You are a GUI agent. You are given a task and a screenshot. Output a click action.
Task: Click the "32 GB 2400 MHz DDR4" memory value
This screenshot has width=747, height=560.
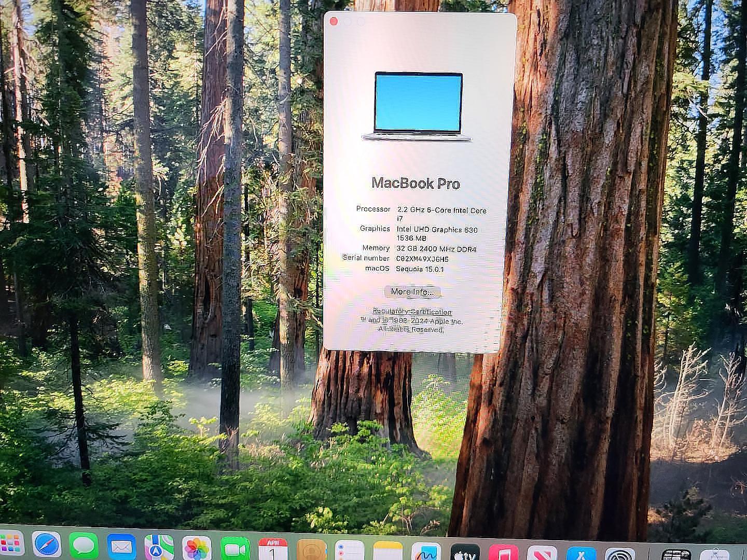click(436, 249)
